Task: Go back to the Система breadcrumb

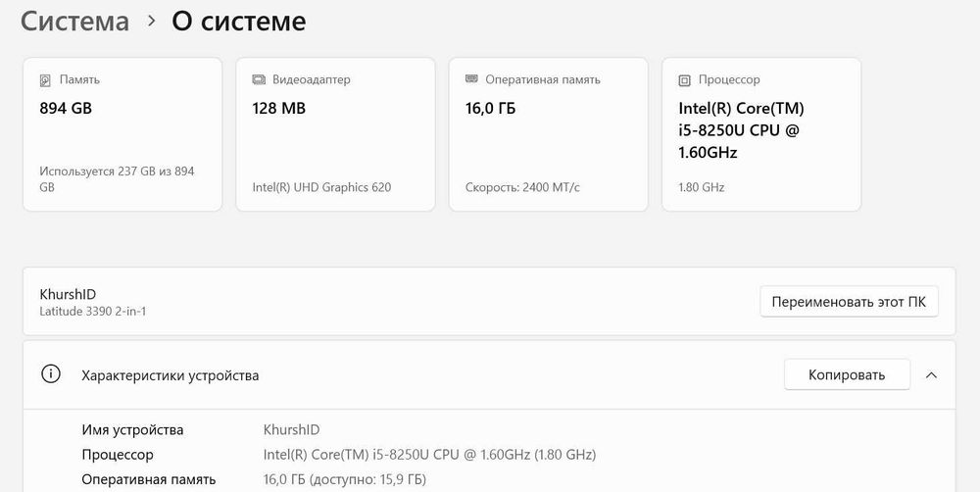Action: pos(74,21)
